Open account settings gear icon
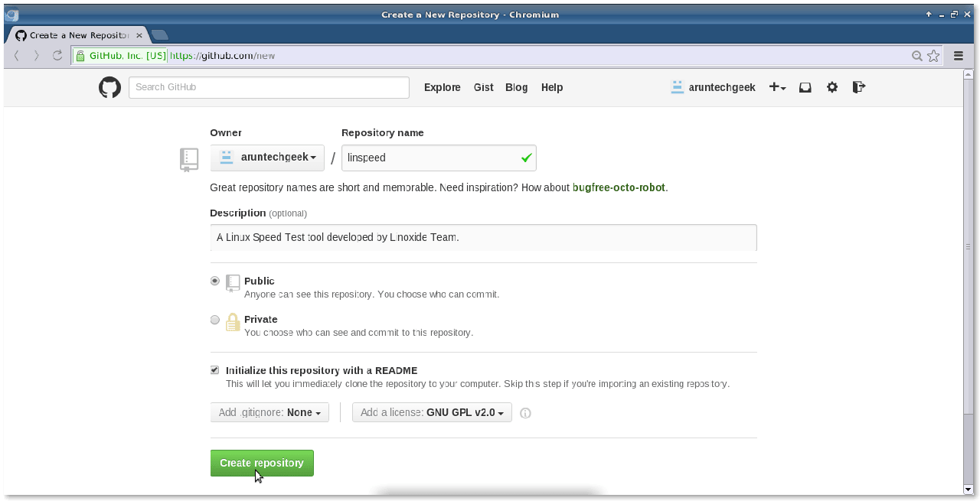Image resolution: width=980 pixels, height=501 pixels. coord(832,87)
